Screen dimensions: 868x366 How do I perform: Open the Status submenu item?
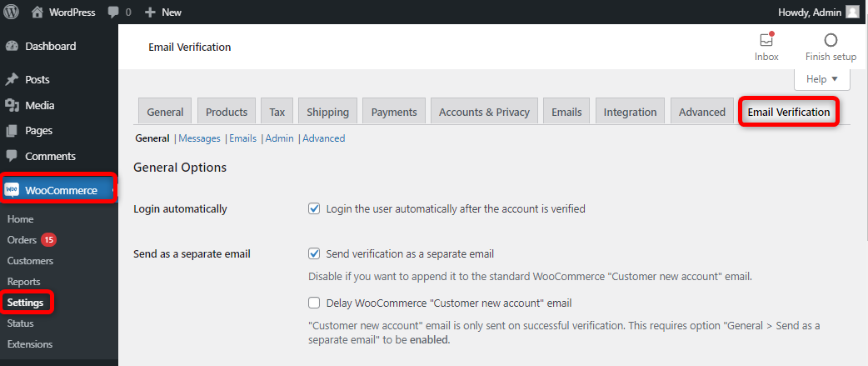(21, 323)
